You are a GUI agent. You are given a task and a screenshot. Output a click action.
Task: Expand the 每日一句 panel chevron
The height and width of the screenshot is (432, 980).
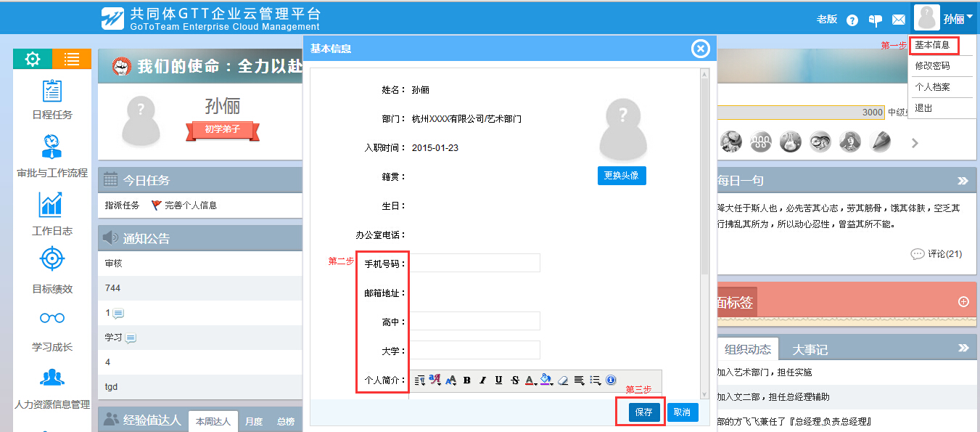pos(963,181)
